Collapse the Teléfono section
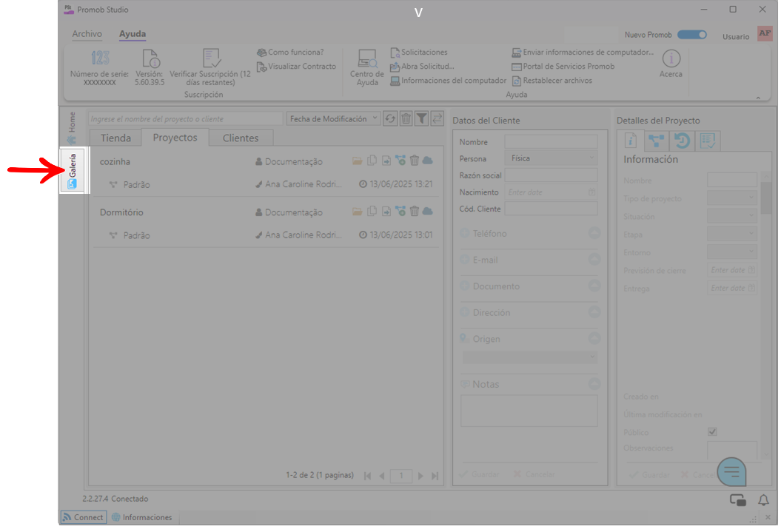 point(594,233)
